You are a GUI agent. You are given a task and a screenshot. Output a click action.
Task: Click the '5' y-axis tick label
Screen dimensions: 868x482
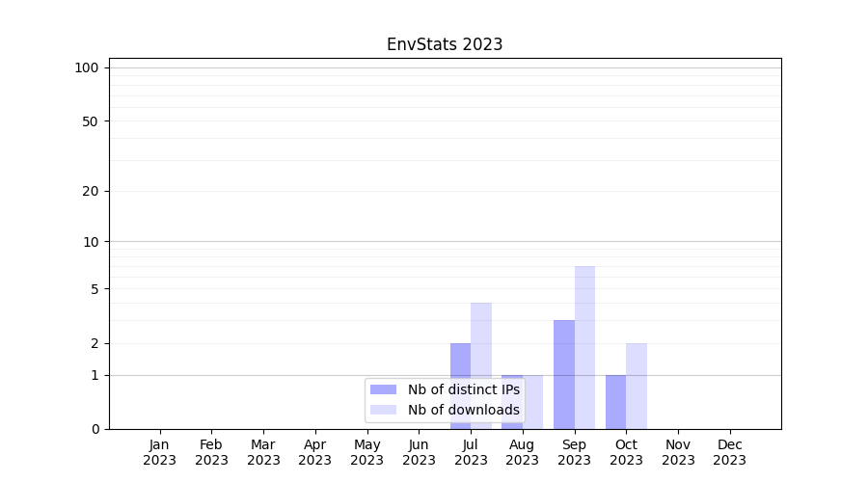[95, 289]
